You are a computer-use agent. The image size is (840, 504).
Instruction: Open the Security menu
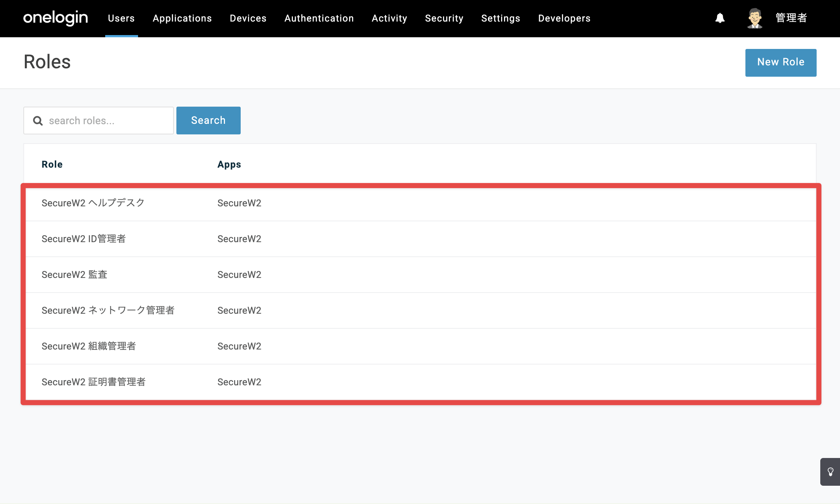444,18
